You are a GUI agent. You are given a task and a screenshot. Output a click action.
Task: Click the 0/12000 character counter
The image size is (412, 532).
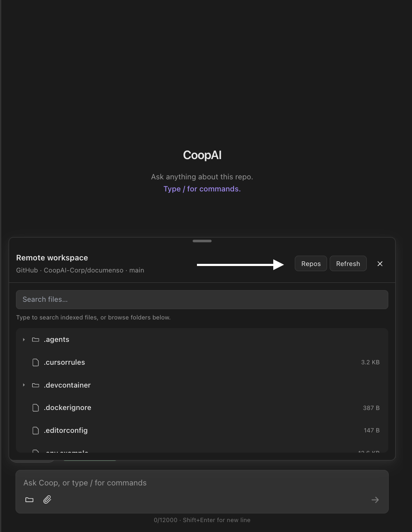coord(165,520)
